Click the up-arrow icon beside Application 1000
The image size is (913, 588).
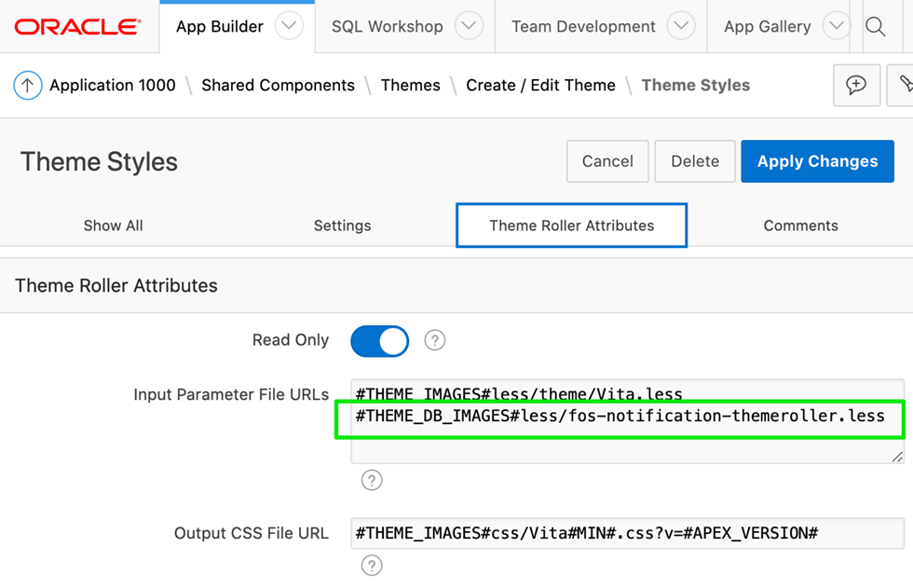[x=28, y=85]
